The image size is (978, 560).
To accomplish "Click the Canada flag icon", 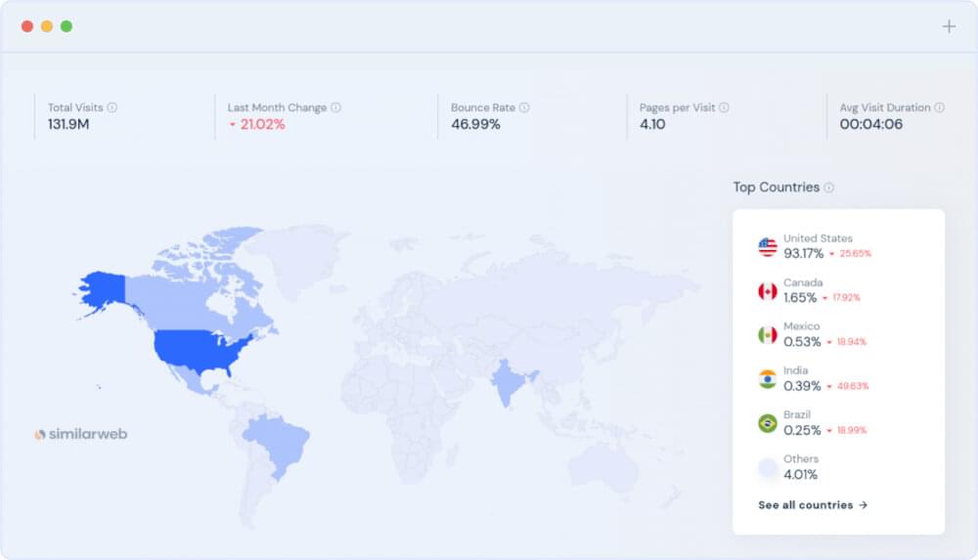I will pyautogui.click(x=768, y=291).
